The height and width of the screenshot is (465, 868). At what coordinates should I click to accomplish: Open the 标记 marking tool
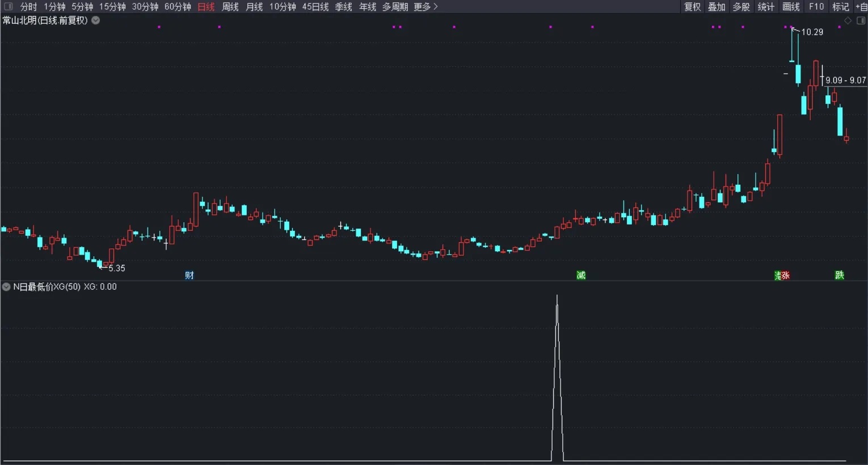click(840, 6)
